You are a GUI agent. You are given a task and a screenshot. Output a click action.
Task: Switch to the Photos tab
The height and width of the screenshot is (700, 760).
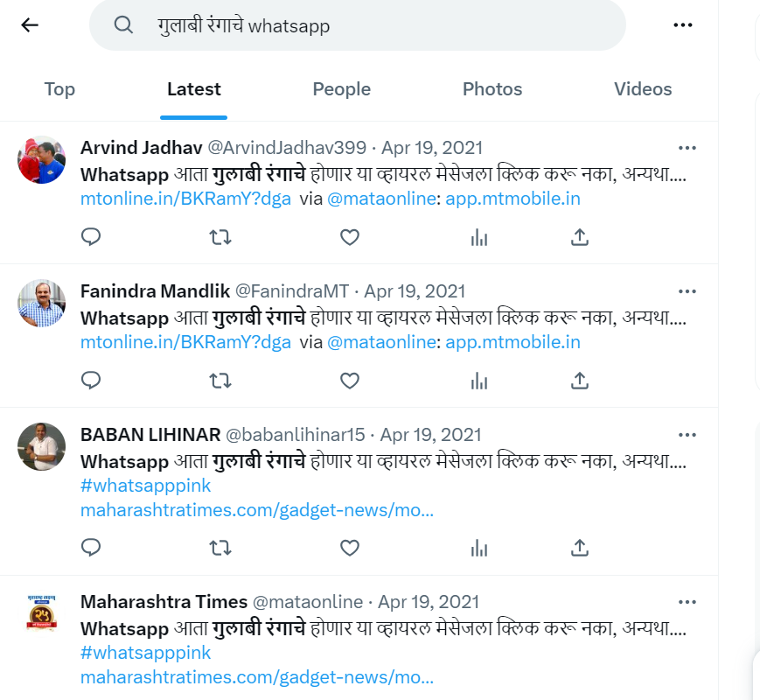coord(492,88)
